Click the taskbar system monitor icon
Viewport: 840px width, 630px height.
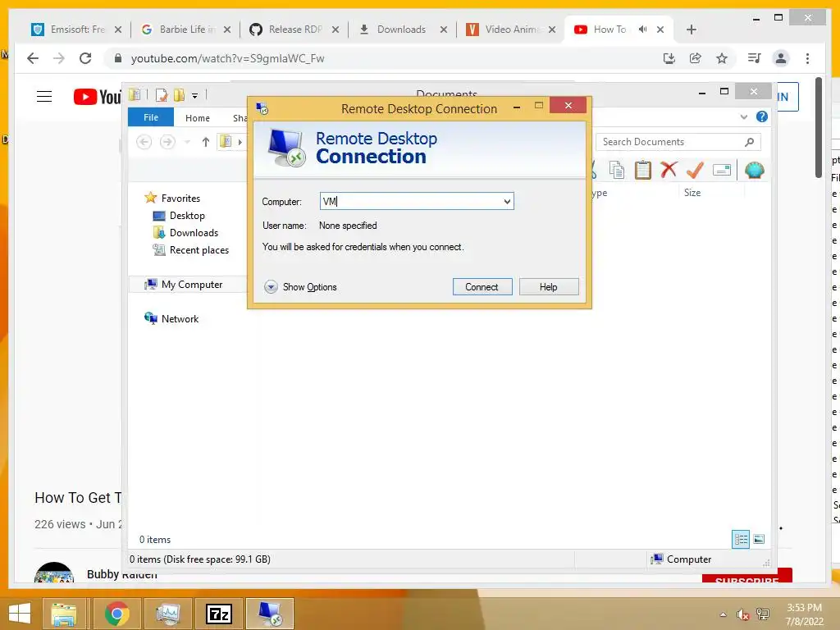tap(167, 614)
